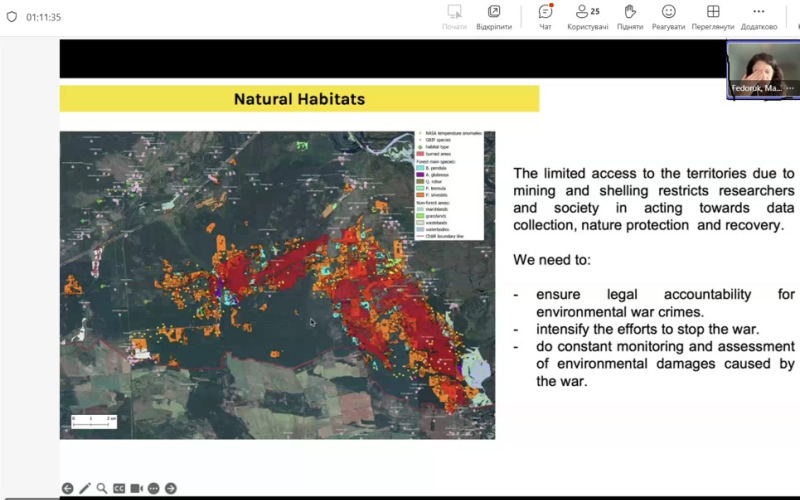Click the map legend on the slide
The width and height of the screenshot is (800, 500).
[448, 185]
